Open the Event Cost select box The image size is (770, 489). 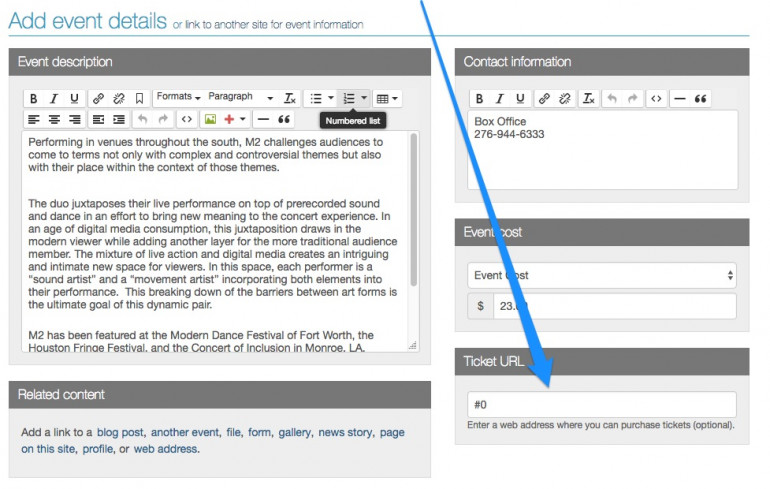click(602, 275)
